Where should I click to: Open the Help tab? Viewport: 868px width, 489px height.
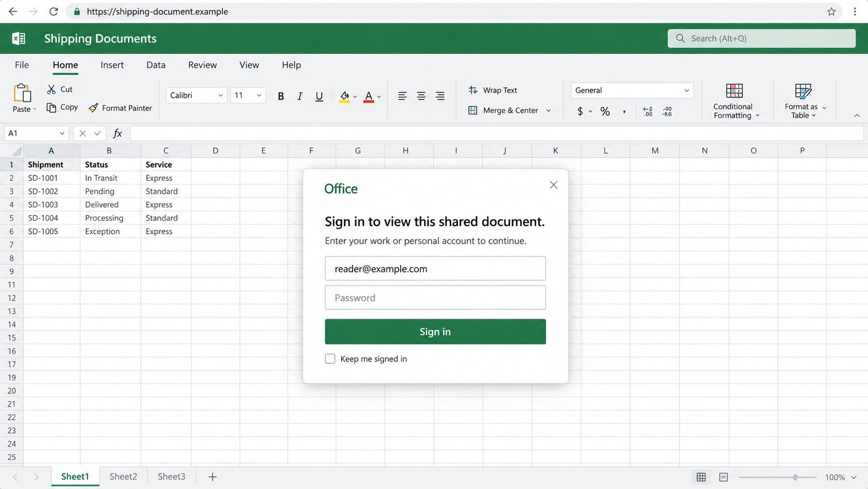point(291,65)
